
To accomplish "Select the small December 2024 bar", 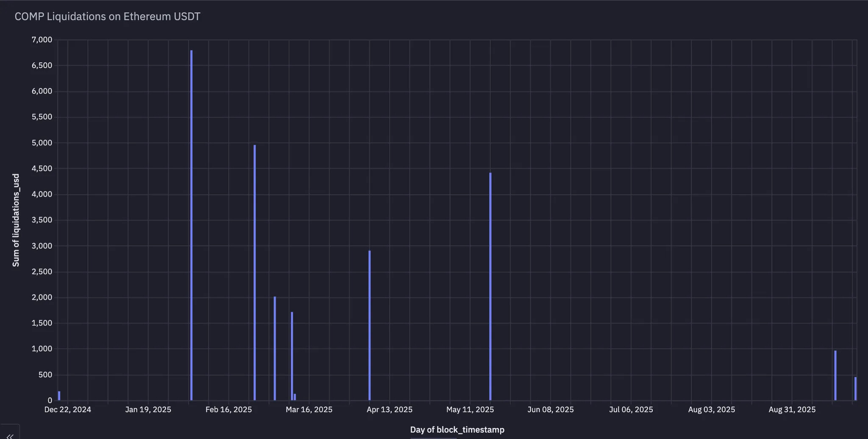I will coord(59,396).
